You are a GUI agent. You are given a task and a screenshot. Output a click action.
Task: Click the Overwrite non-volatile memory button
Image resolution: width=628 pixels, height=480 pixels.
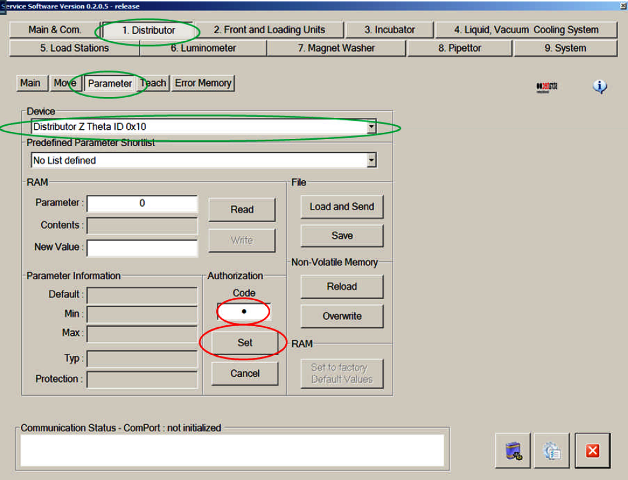pyautogui.click(x=341, y=316)
